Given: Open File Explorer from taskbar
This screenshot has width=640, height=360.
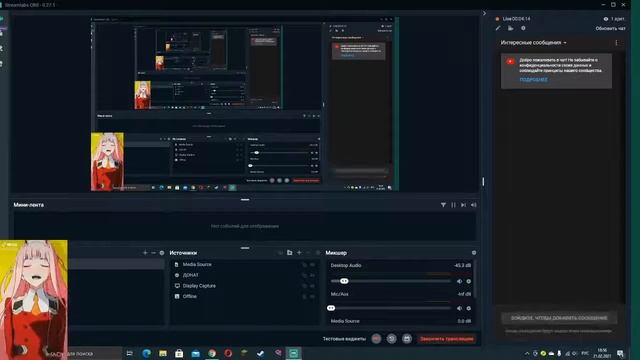Looking at the screenshot, I should coord(163,353).
